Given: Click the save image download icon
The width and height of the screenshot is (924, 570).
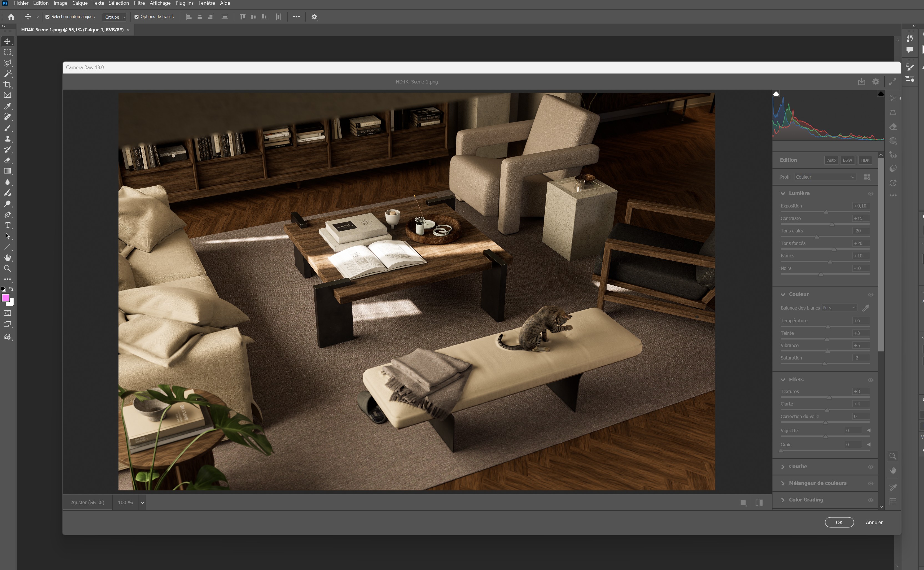Looking at the screenshot, I should pyautogui.click(x=861, y=82).
